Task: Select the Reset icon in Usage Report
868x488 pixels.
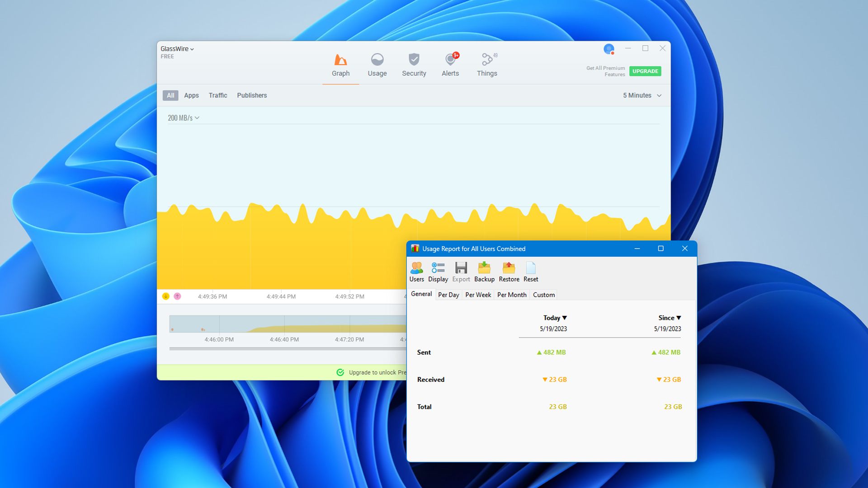Action: point(530,271)
